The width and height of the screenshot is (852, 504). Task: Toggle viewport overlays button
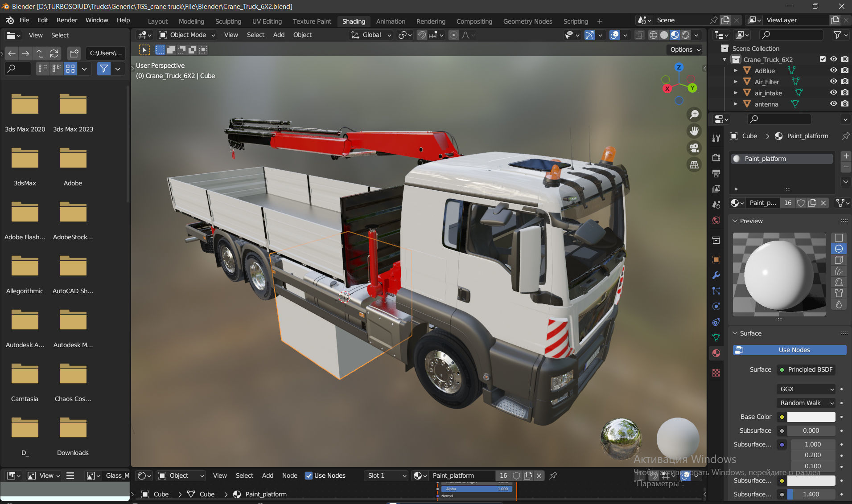614,35
